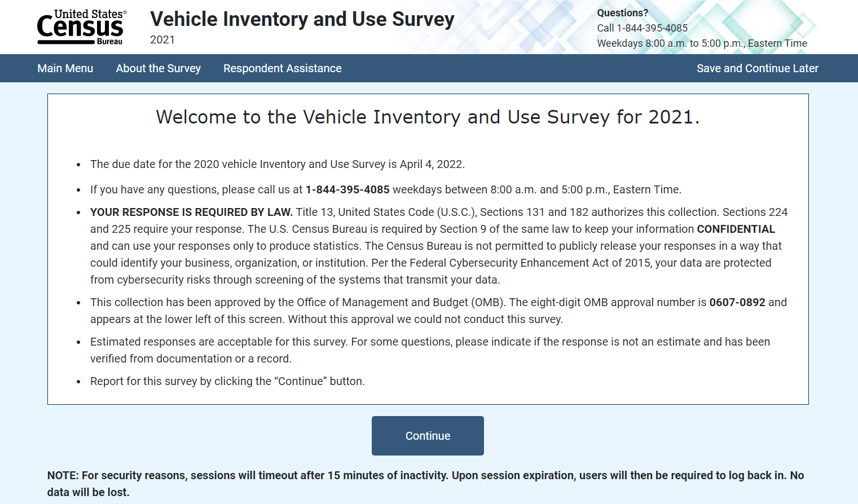
Task: Click the Estimated responses bullet text
Action: point(430,342)
